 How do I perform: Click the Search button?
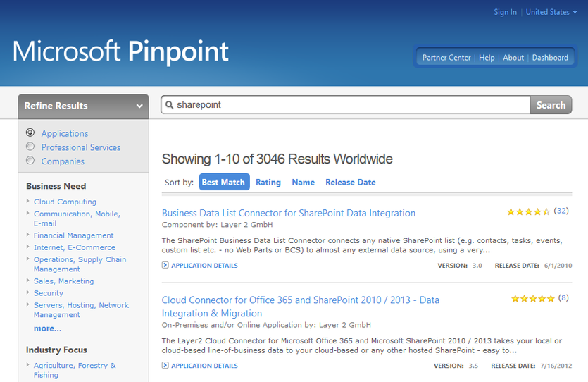(551, 105)
